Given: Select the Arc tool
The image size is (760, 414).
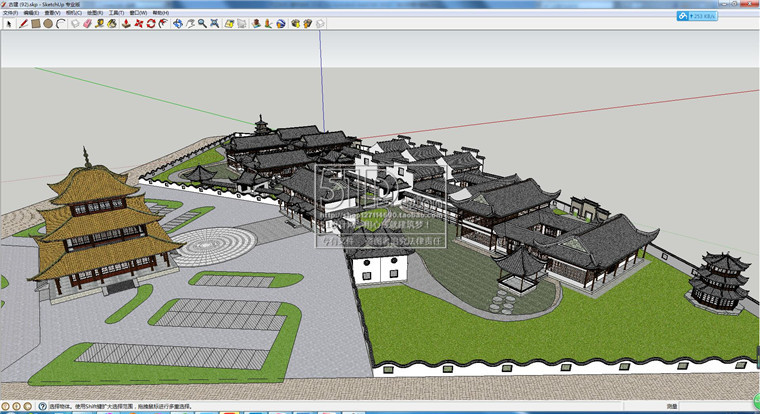Looking at the screenshot, I should pyautogui.click(x=61, y=24).
